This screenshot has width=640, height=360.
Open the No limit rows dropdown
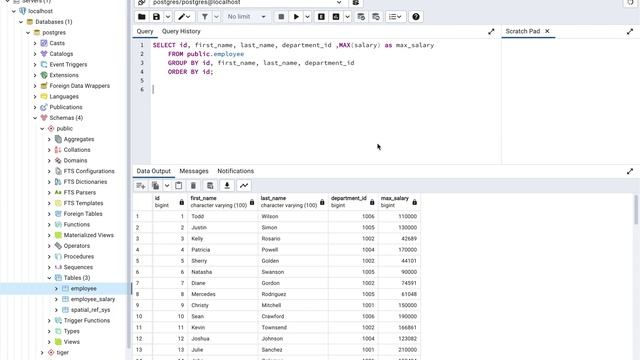(x=247, y=17)
